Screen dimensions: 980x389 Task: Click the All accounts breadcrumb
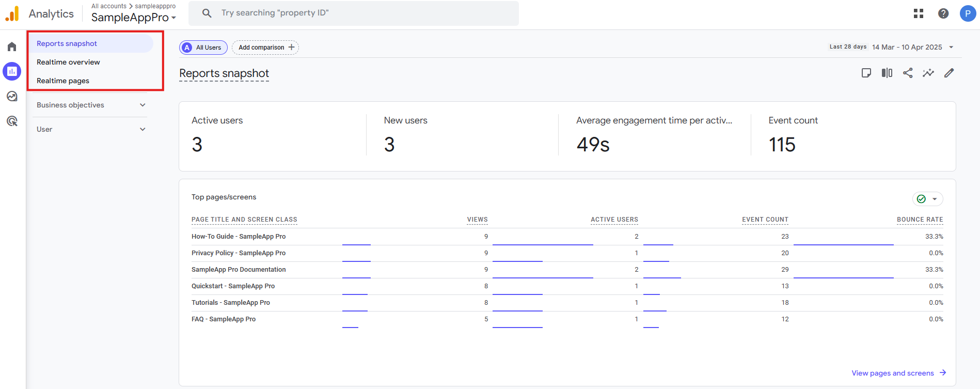point(109,6)
